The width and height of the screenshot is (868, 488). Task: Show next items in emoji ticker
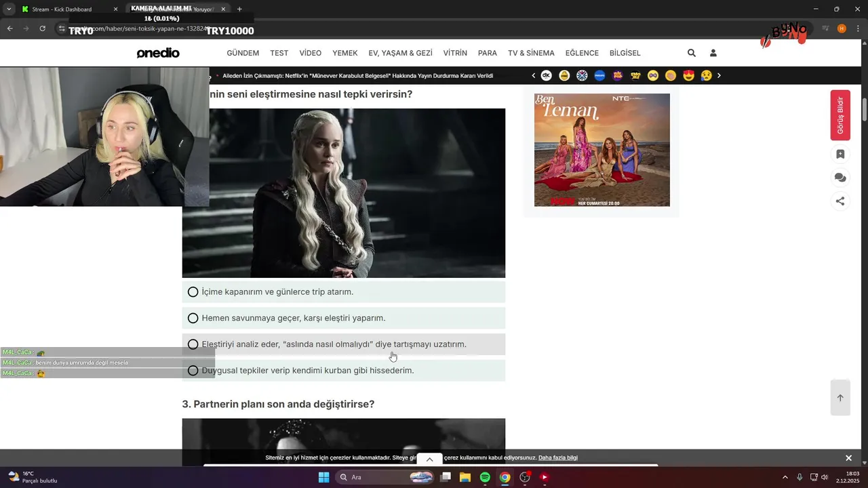[x=719, y=75]
